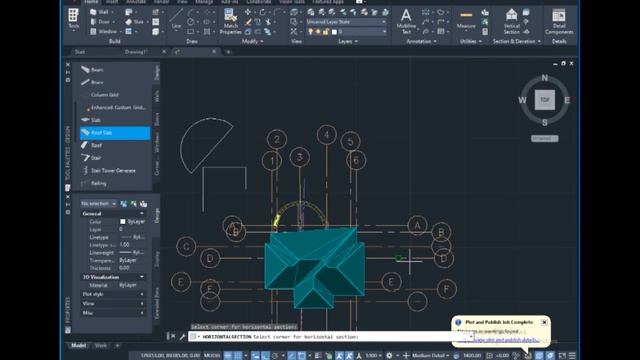
Task: Create a Vertical Section
Action: point(511,22)
